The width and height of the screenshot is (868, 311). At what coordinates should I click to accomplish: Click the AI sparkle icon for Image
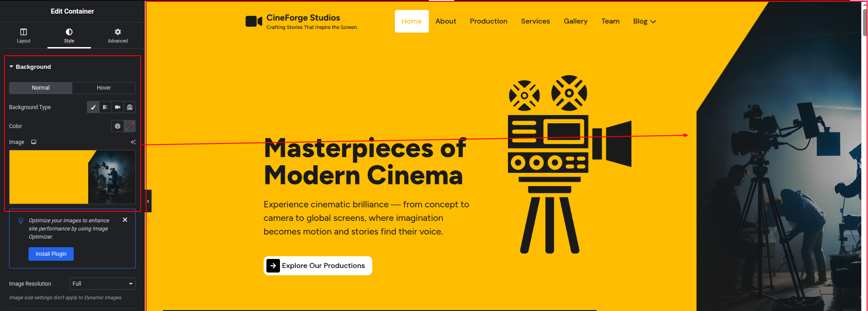133,142
